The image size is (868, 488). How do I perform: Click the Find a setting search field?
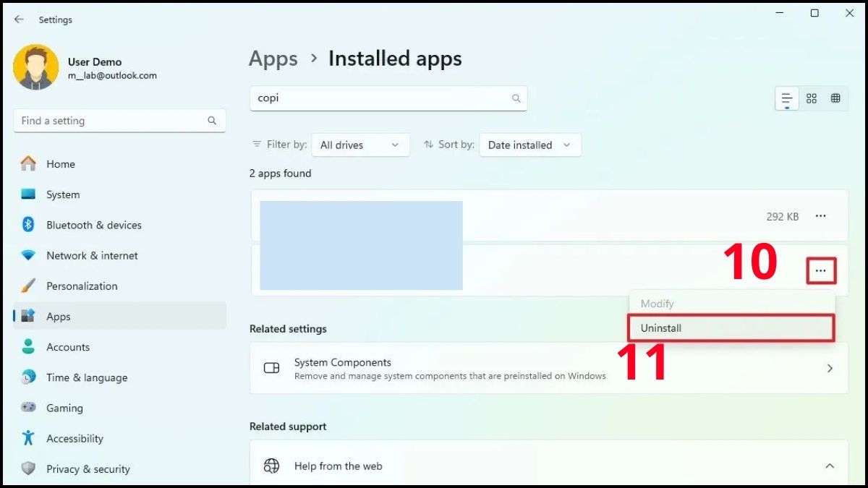(119, 121)
